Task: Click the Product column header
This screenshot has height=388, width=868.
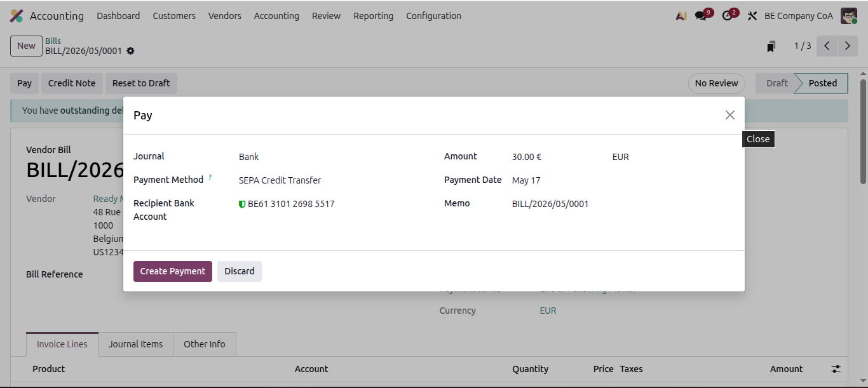Action: [49, 369]
